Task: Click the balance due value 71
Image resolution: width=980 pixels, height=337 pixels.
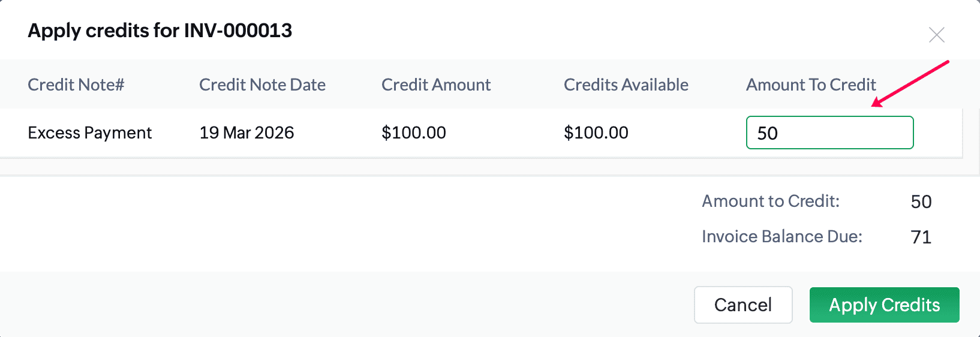Action: point(921,237)
